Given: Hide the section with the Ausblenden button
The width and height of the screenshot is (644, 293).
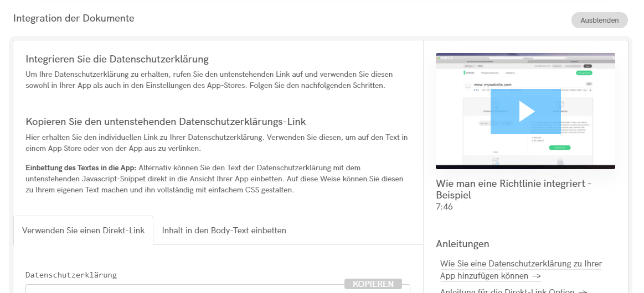Looking at the screenshot, I should 599,20.
